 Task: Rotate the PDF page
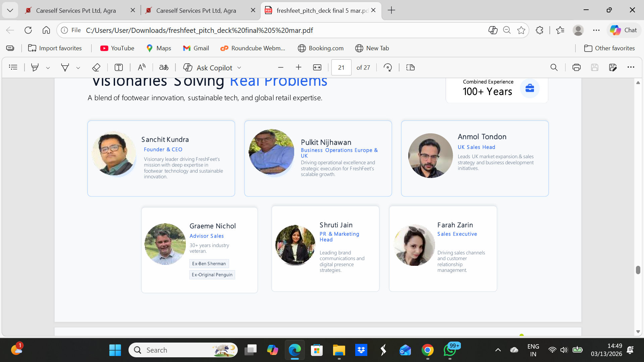(388, 67)
